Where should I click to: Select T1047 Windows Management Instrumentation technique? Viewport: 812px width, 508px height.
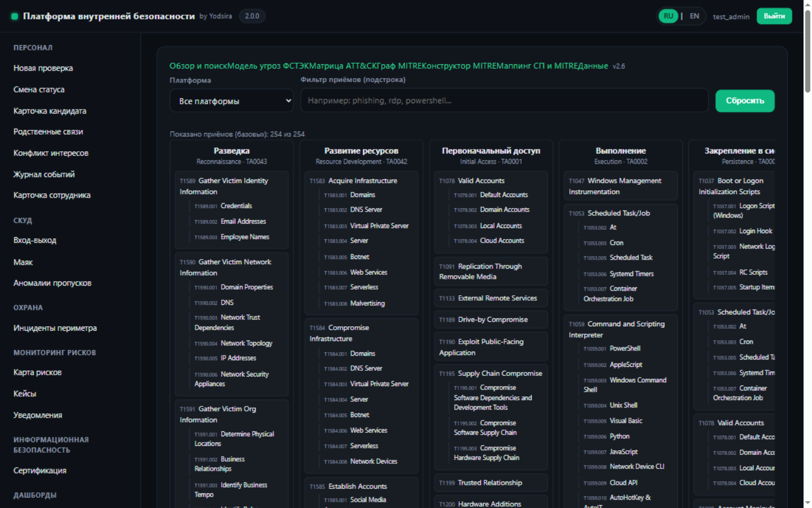click(x=620, y=186)
